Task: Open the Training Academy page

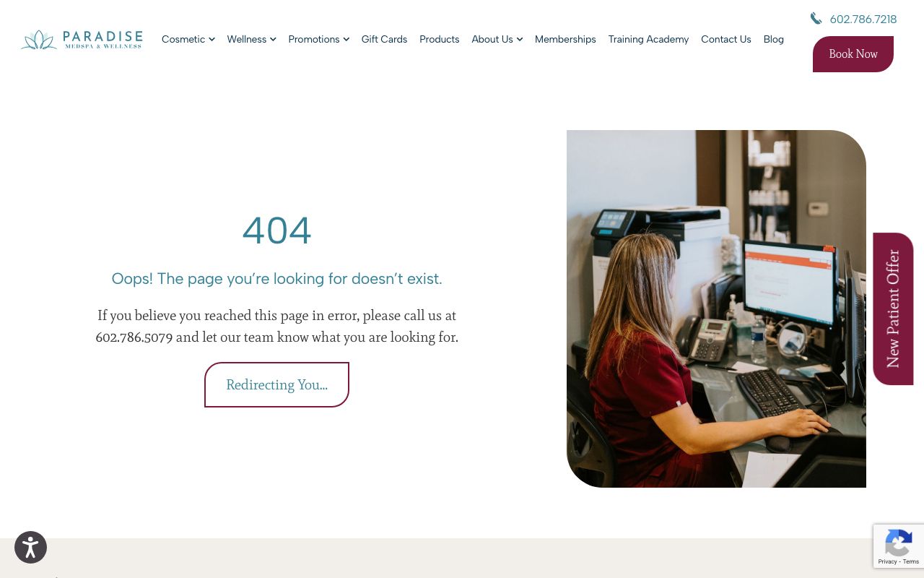Action: (648, 39)
